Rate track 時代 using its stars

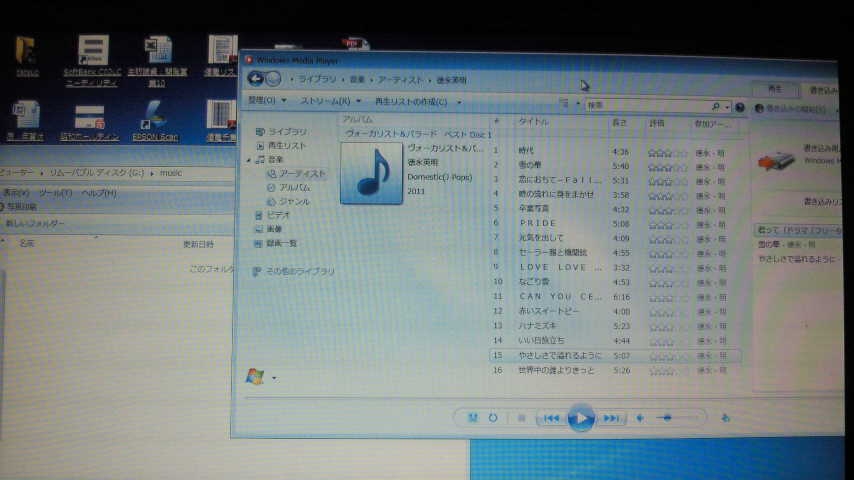click(667, 154)
